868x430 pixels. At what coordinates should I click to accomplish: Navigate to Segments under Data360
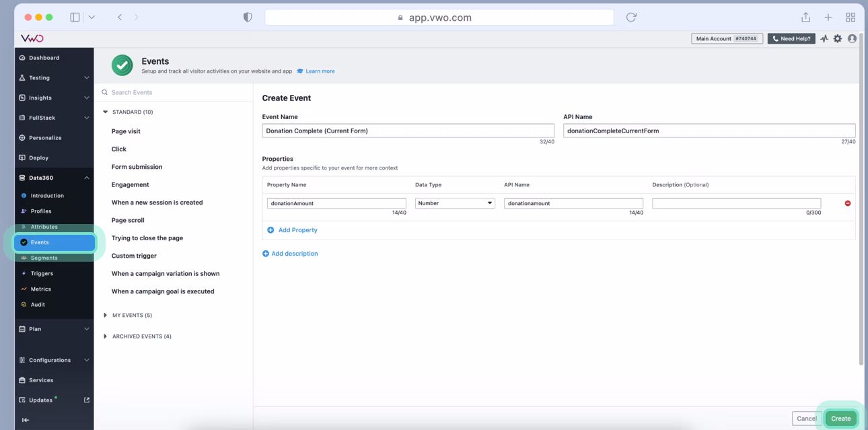click(x=43, y=257)
